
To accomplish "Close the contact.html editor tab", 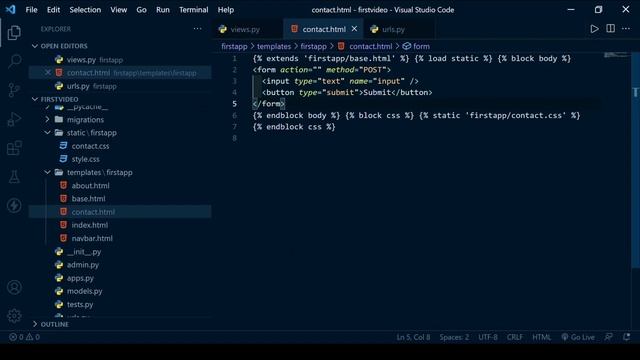I will pos(354,29).
